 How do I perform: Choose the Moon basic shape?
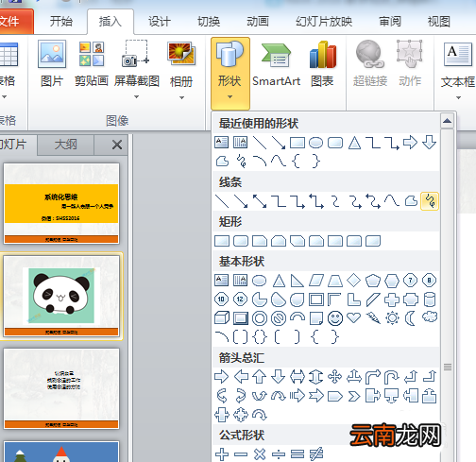pos(410,318)
